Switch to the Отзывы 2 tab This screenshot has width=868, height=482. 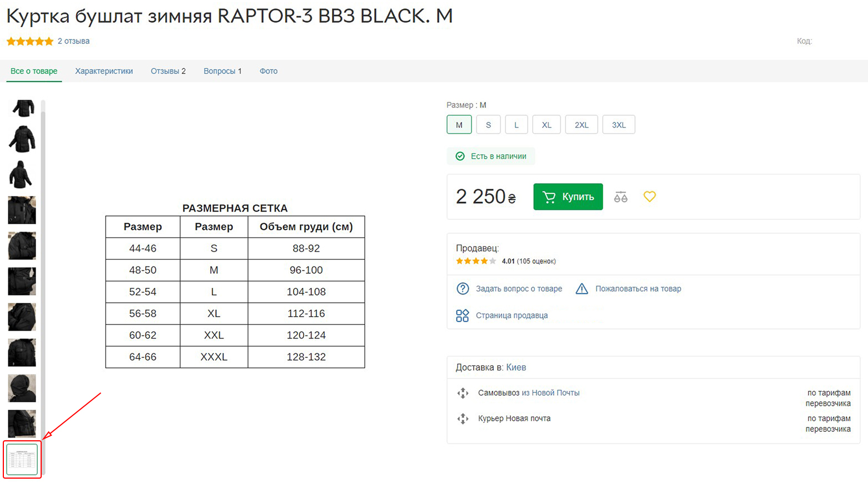click(x=168, y=71)
